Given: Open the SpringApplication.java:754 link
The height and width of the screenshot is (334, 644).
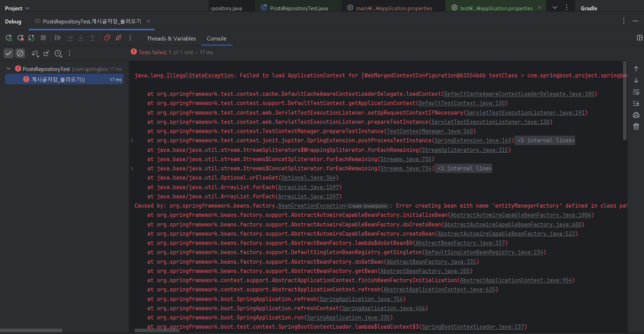Looking at the screenshot, I should [x=361, y=299].
